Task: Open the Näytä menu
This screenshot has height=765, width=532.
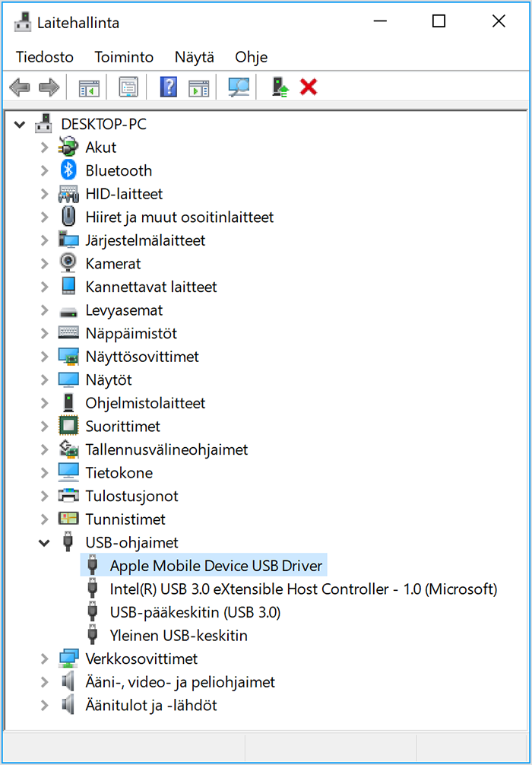Action: pyautogui.click(x=194, y=57)
